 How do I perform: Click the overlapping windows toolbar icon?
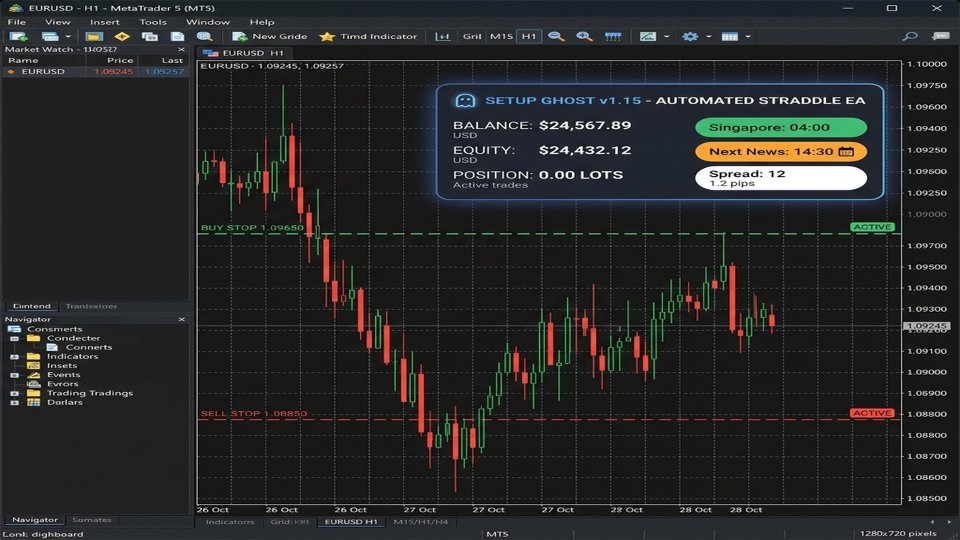pos(149,37)
